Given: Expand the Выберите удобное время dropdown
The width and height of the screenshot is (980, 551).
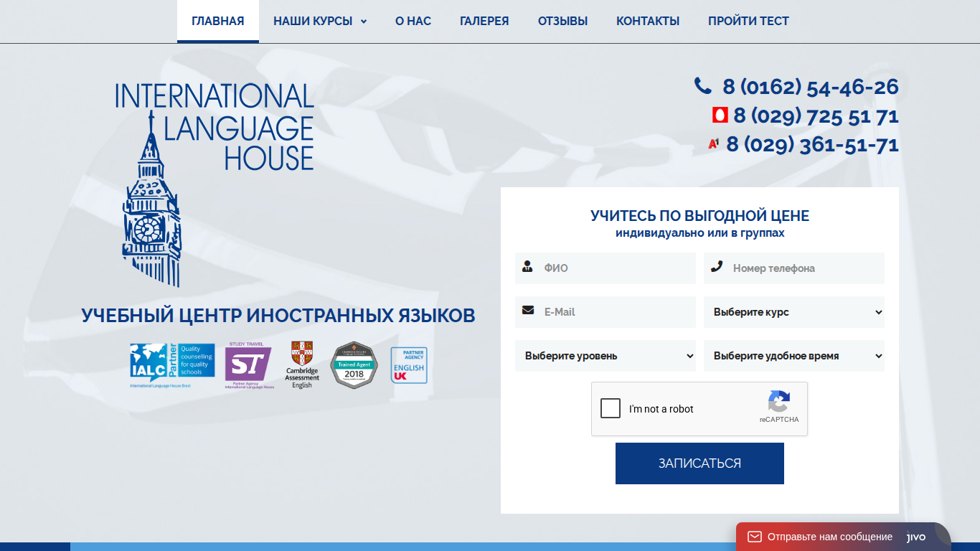Looking at the screenshot, I should pyautogui.click(x=794, y=356).
